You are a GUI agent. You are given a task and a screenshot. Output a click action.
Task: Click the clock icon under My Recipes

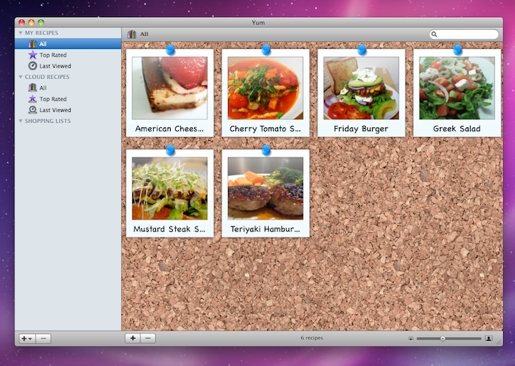[32, 66]
